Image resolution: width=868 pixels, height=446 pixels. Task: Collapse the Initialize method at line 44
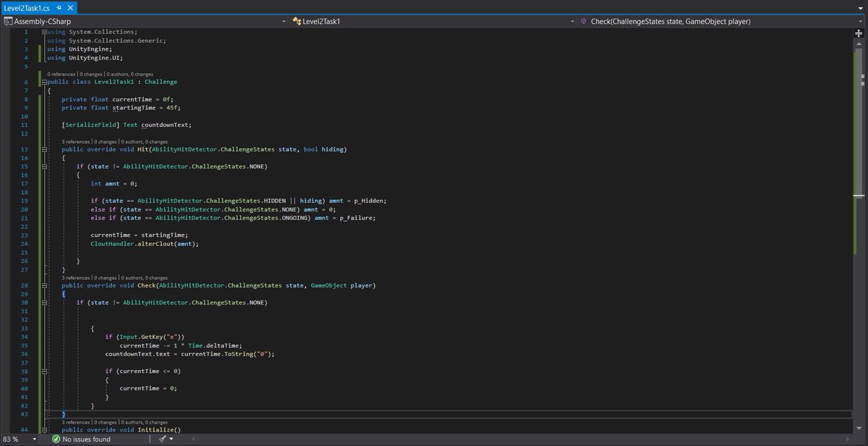click(44, 430)
